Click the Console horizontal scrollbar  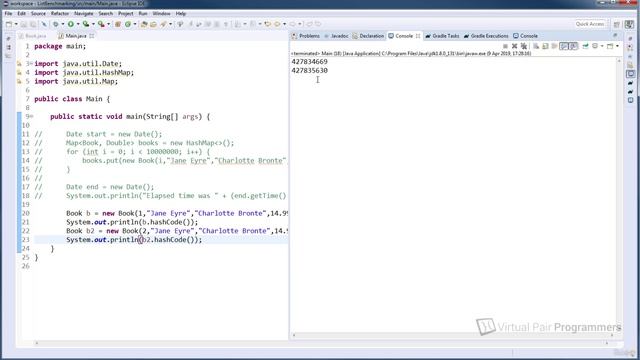(x=453, y=335)
